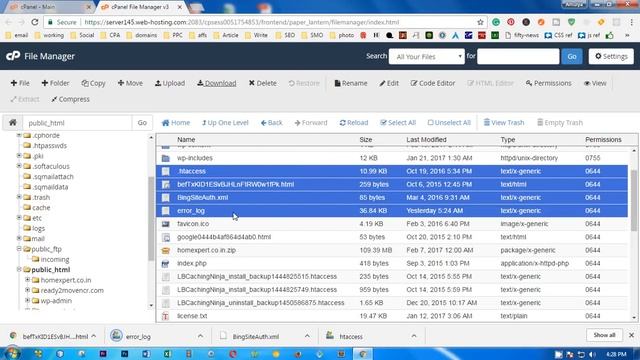
Task: Open the All Your Files search dropdown
Action: pyautogui.click(x=427, y=56)
